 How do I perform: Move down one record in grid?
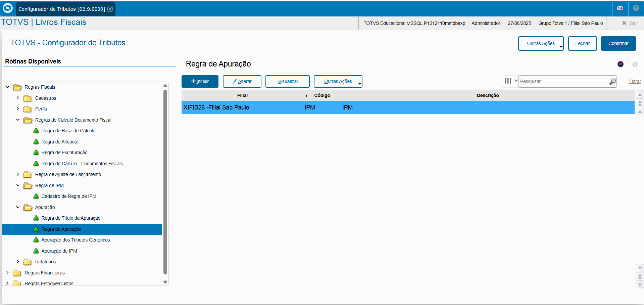tap(640, 268)
